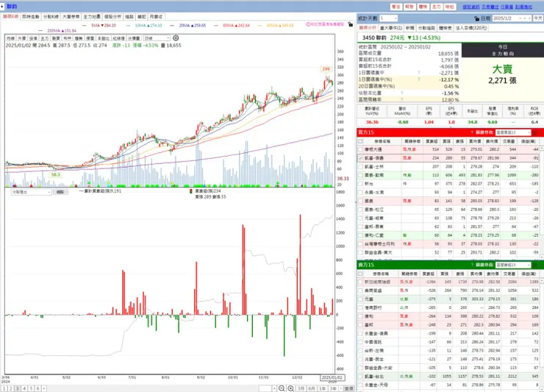Open the 新聞 tab

[409, 28]
